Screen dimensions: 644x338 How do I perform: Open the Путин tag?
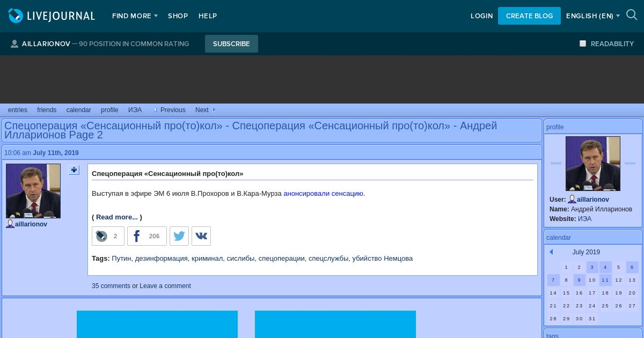(121, 259)
